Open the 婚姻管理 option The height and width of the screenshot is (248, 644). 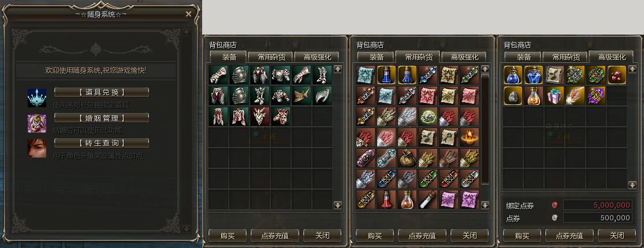102,118
